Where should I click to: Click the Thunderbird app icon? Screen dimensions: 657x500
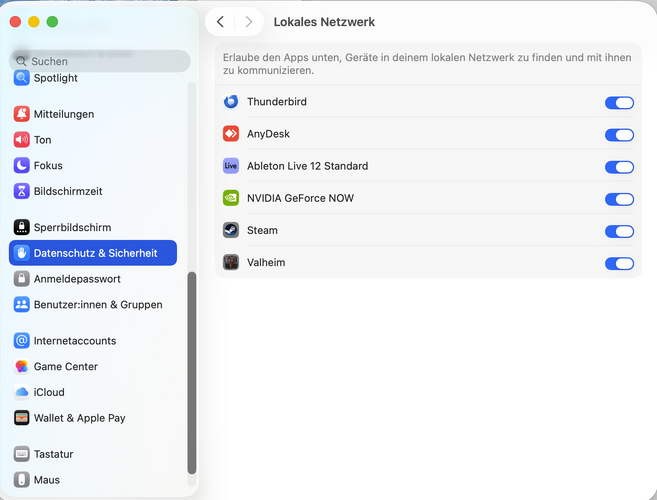click(231, 102)
